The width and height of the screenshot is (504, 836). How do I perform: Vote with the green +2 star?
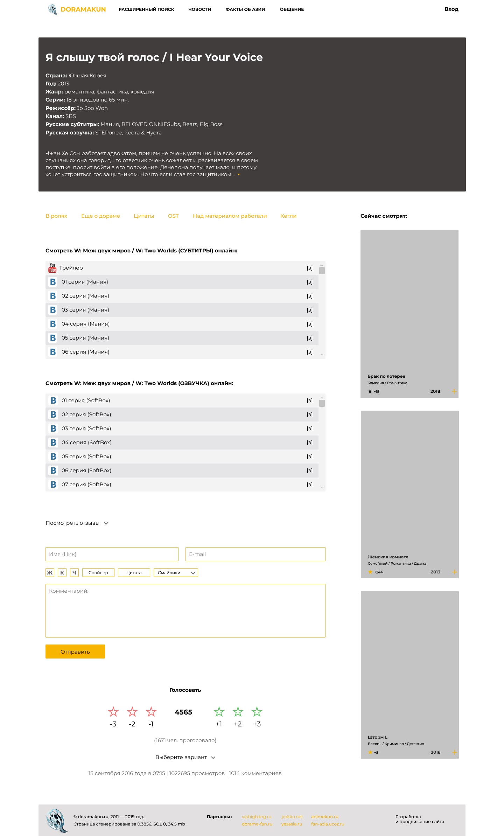[238, 711]
